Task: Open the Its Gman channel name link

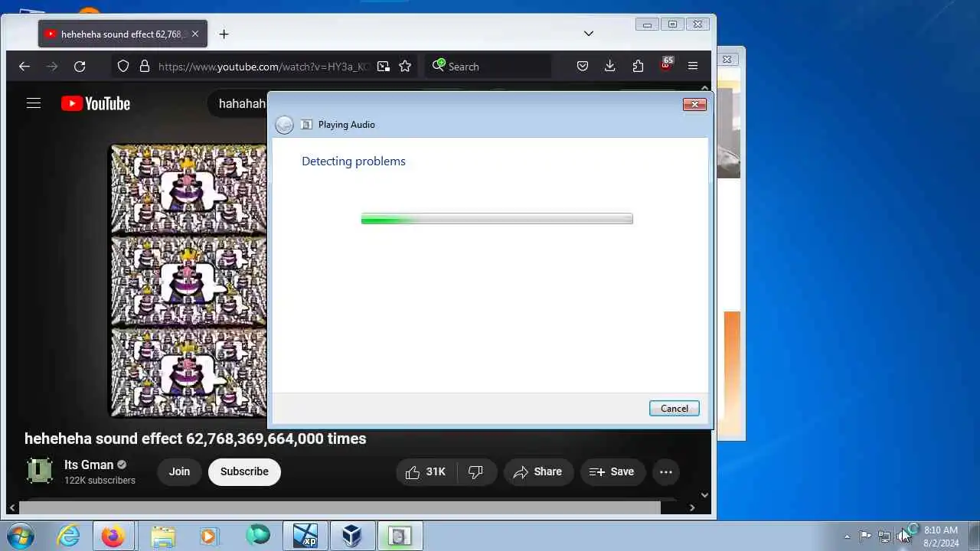Action: tap(89, 465)
